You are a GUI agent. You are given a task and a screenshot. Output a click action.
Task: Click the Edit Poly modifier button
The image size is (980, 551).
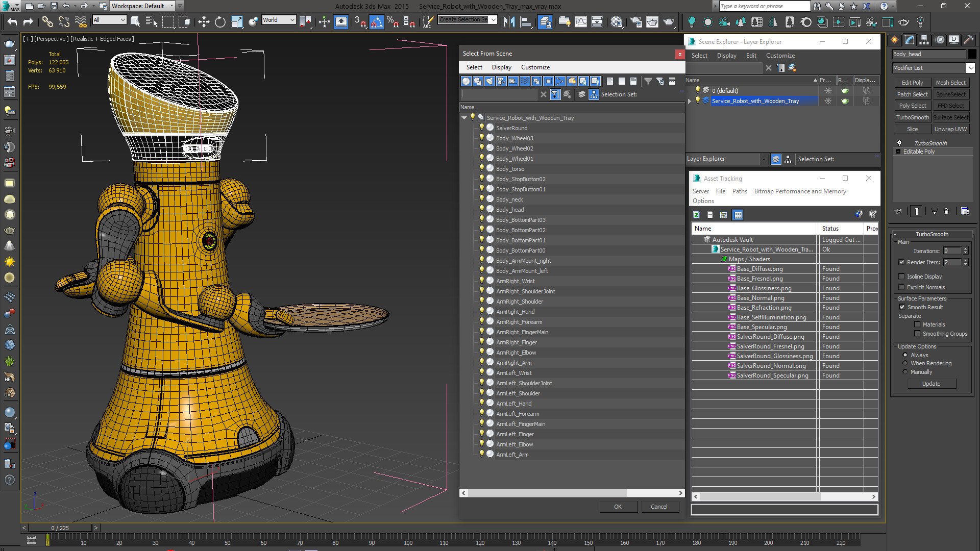[912, 83]
